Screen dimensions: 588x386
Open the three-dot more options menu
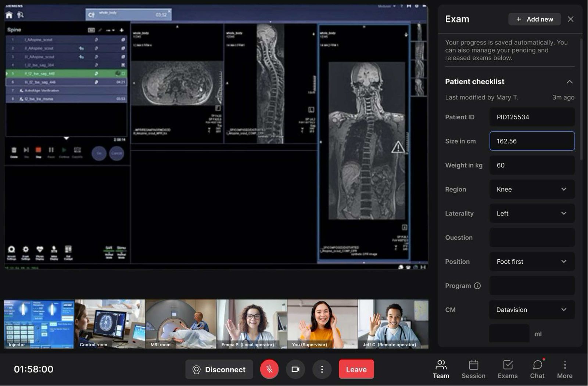click(322, 369)
